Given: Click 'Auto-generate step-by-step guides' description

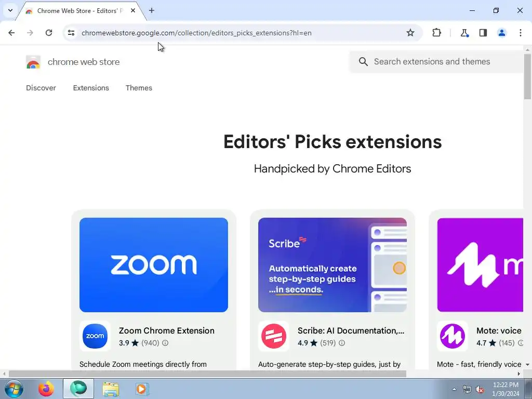Looking at the screenshot, I should click(329, 364).
